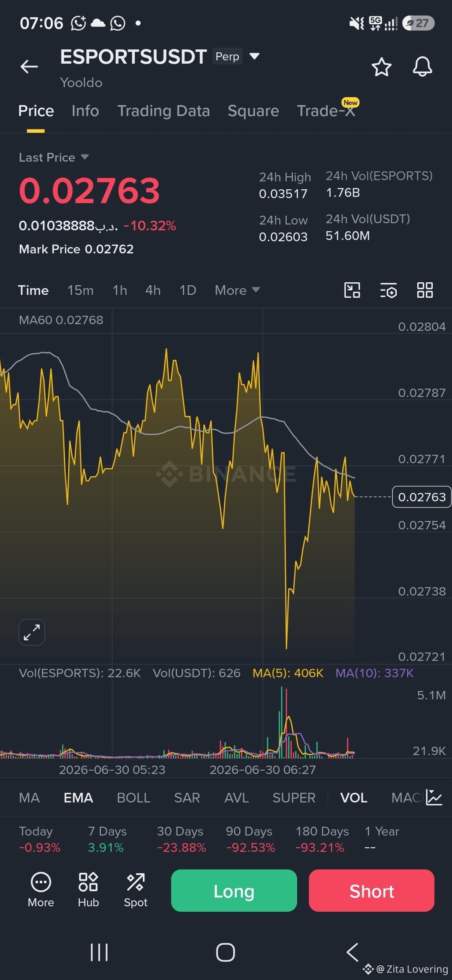The height and width of the screenshot is (980, 452).
Task: Select the 1h interval
Action: [120, 290]
